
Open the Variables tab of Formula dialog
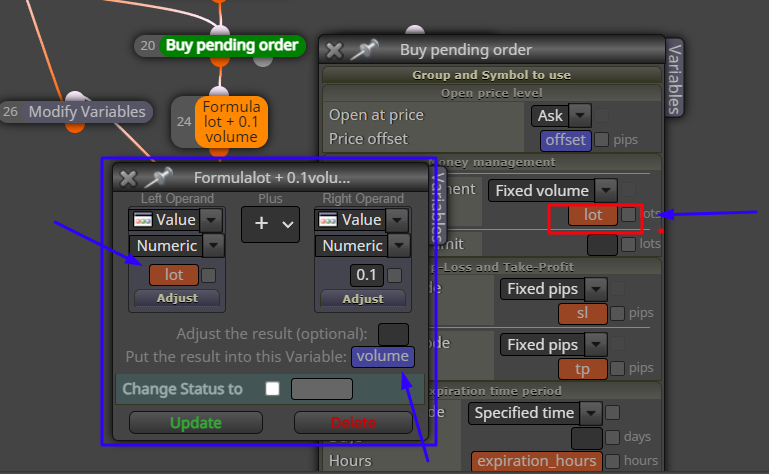pos(436,206)
